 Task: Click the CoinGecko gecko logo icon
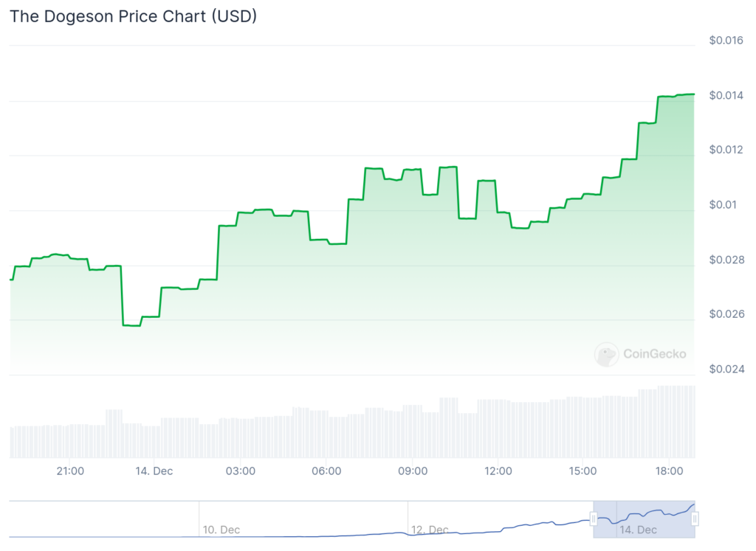(607, 354)
